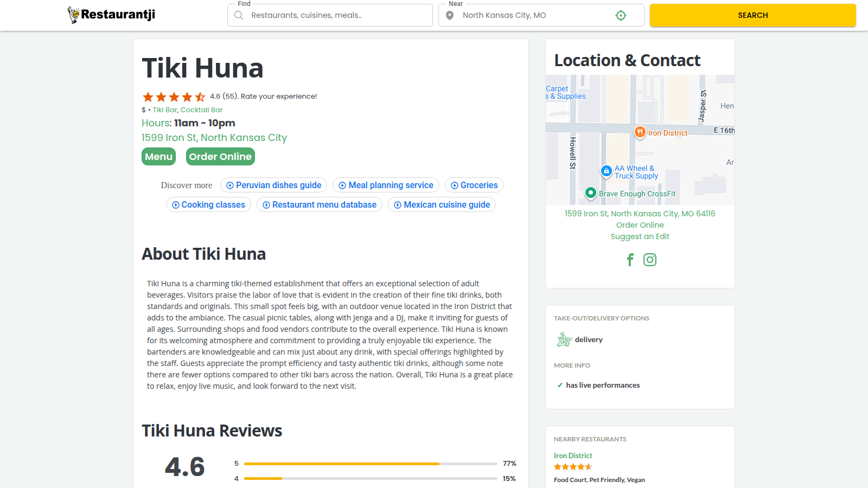Open the Tiki Bar category link

point(165,110)
